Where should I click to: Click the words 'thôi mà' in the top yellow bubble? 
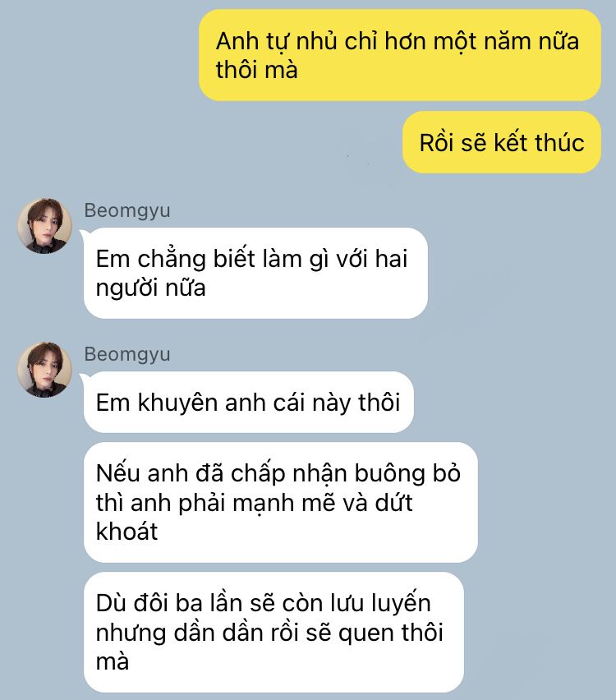256,70
